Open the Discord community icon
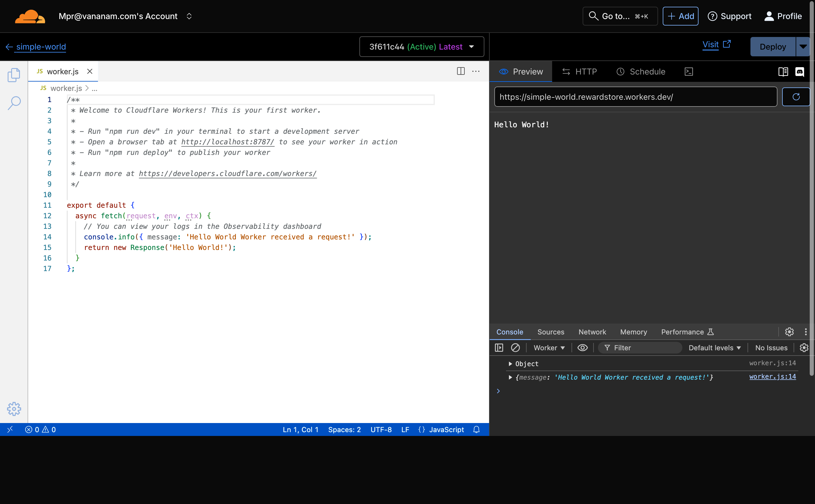 (800, 72)
